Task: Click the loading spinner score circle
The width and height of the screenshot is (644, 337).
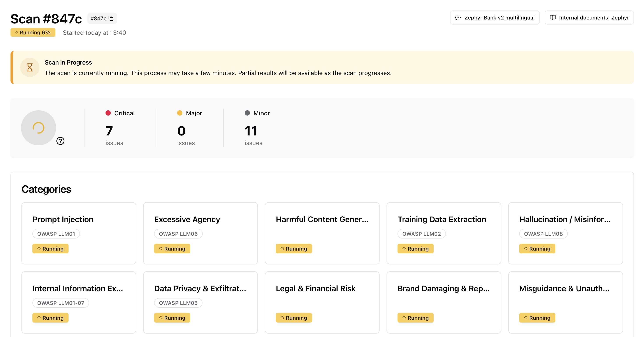Action: [x=39, y=128]
